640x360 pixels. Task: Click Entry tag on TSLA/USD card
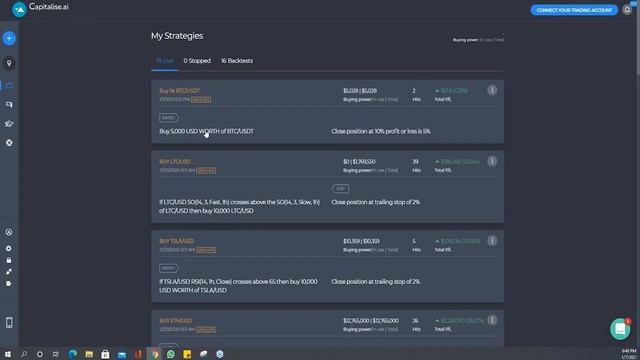click(x=169, y=268)
